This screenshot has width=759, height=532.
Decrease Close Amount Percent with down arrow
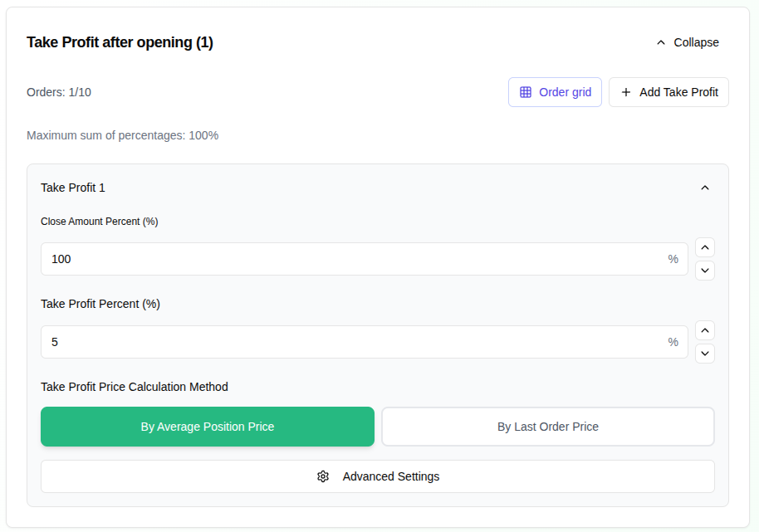click(x=705, y=270)
